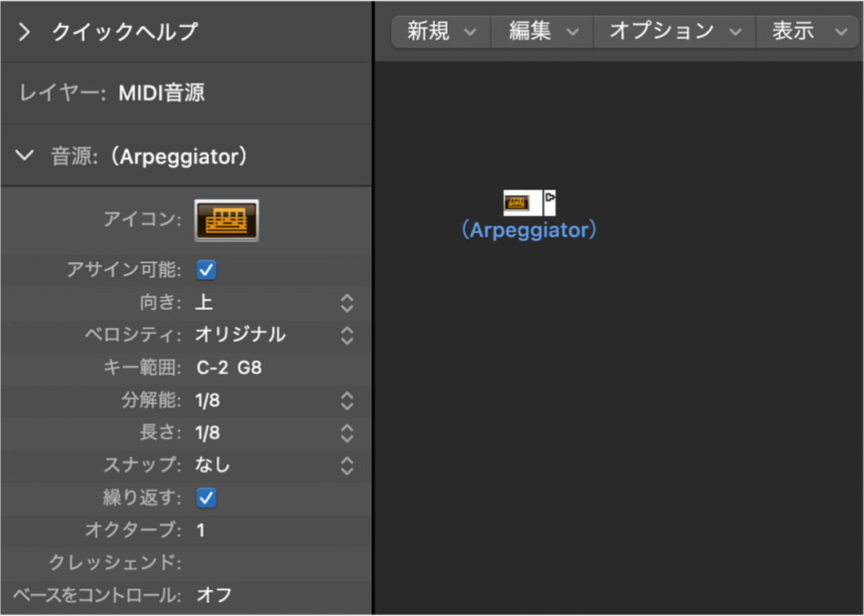Open the クイックヘルプ disclosure arrow

[24, 32]
